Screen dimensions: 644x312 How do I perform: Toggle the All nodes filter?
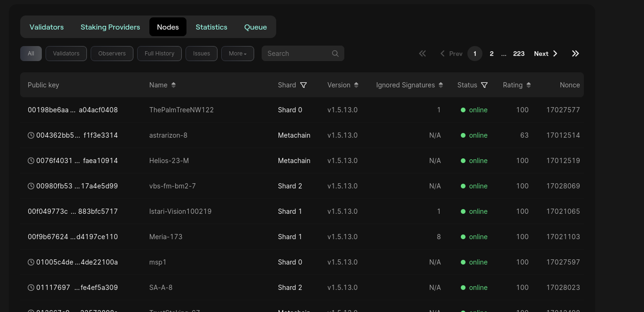[x=31, y=54]
